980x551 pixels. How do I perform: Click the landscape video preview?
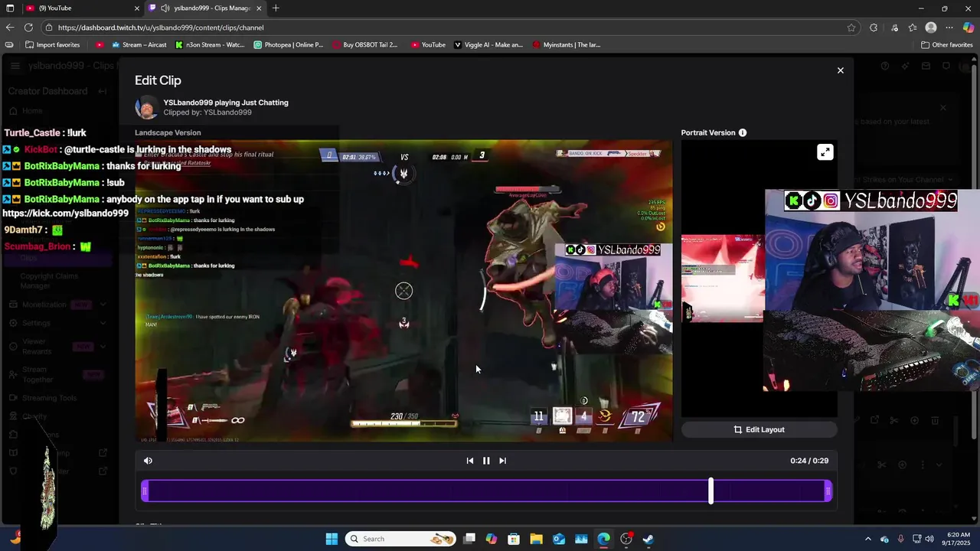coord(404,291)
